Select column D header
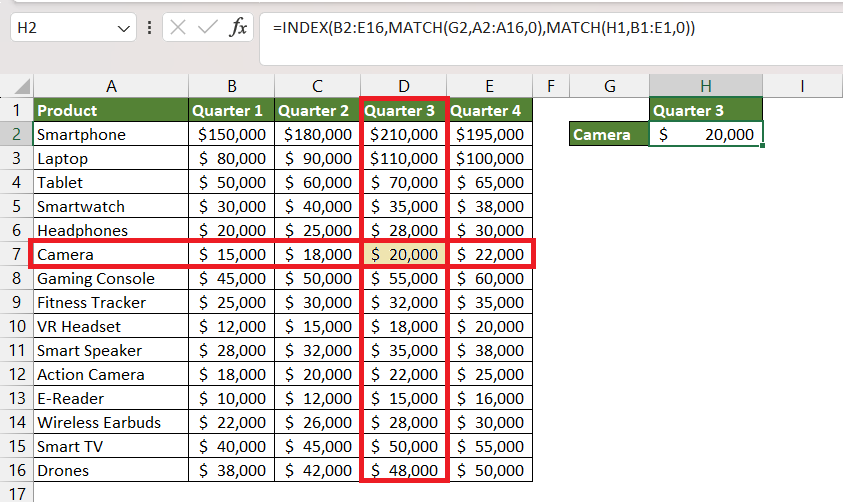This screenshot has height=502, width=843. 403,86
